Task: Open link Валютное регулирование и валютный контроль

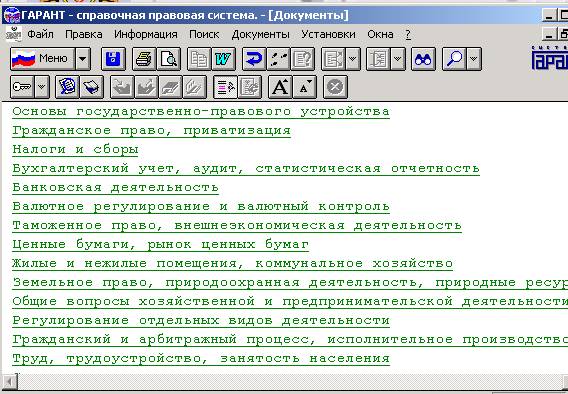Action: pos(201,206)
